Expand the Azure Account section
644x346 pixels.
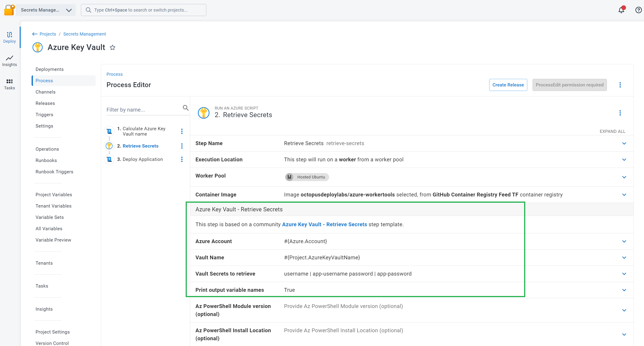tap(624, 241)
